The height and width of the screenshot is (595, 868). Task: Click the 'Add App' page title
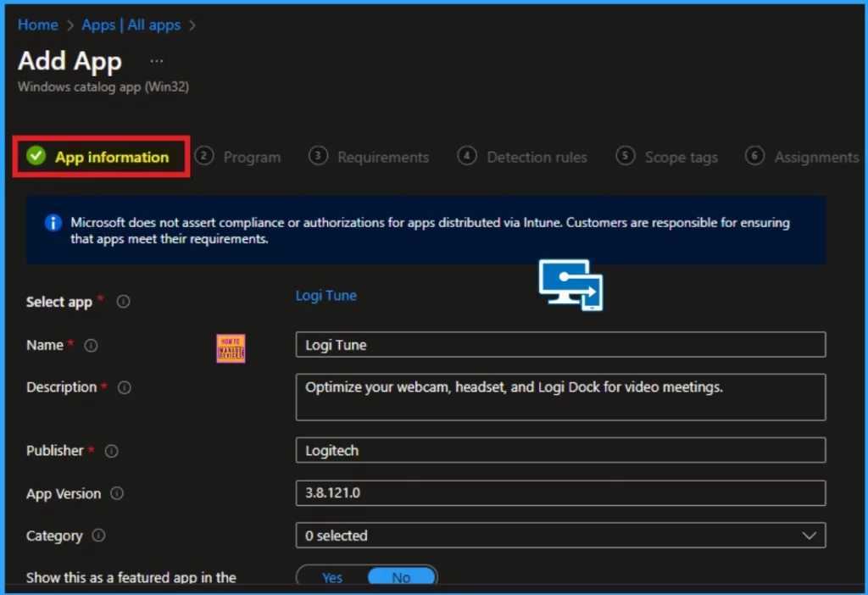70,61
